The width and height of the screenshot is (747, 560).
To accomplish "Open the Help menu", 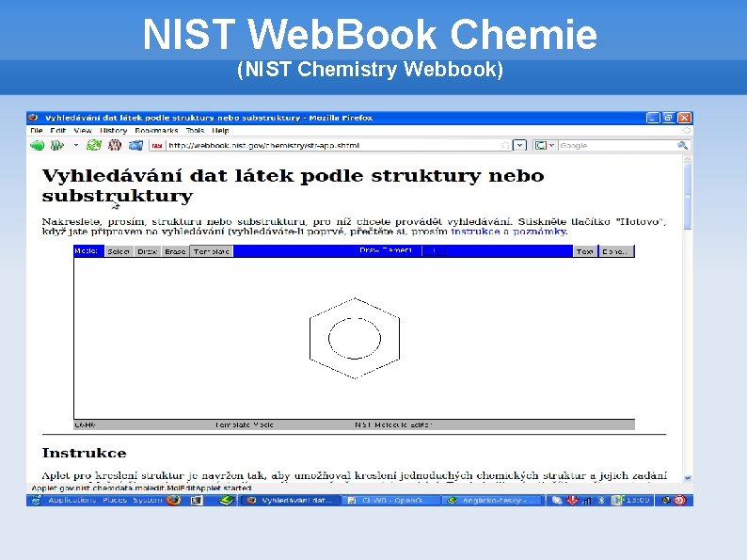I will 220,131.
